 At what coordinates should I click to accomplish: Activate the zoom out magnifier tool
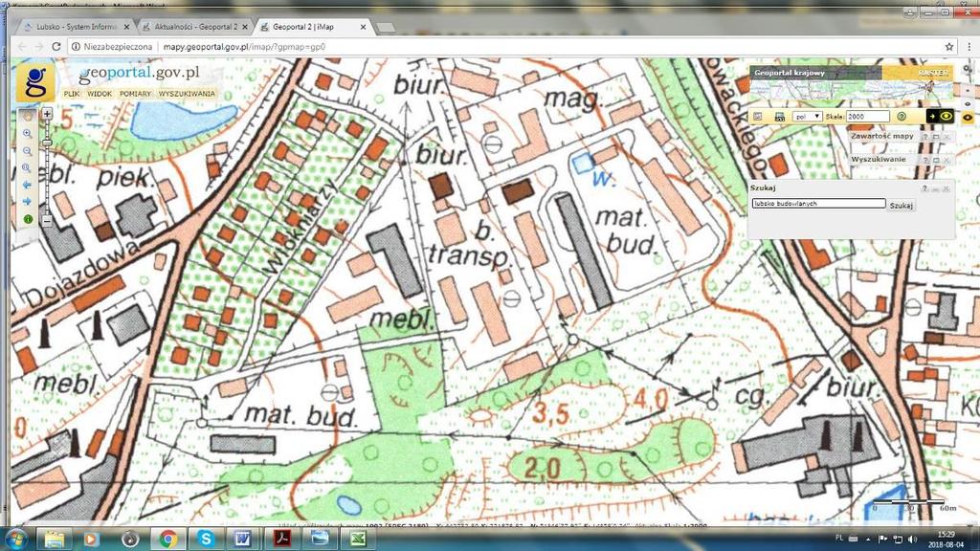[28, 151]
